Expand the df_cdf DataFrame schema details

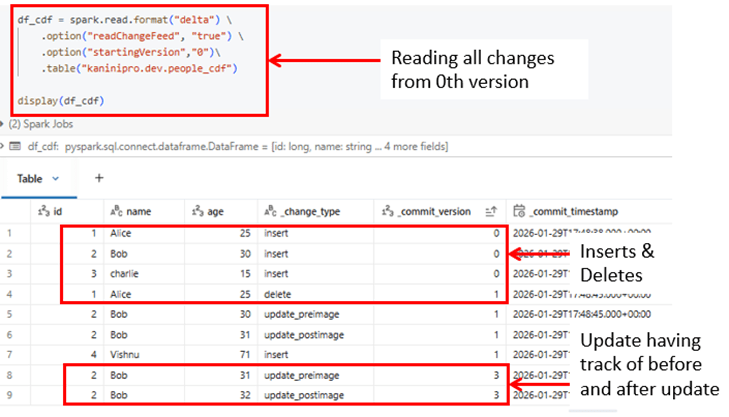[x=7, y=147]
